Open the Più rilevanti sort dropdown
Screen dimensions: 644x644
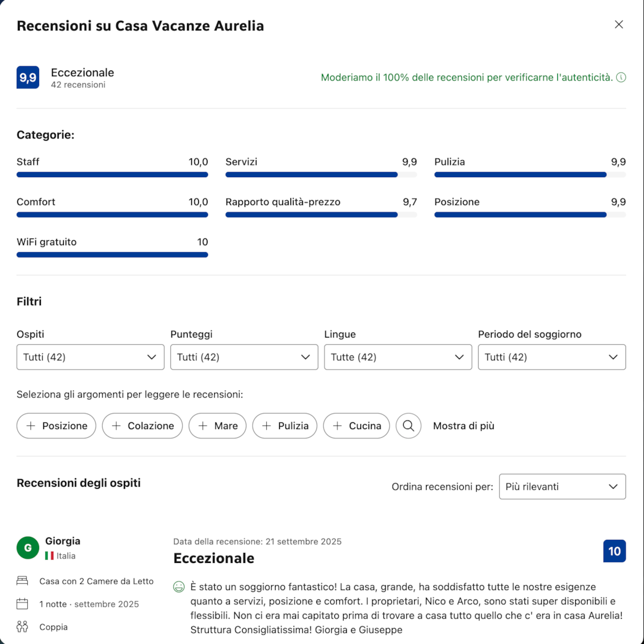[562, 486]
